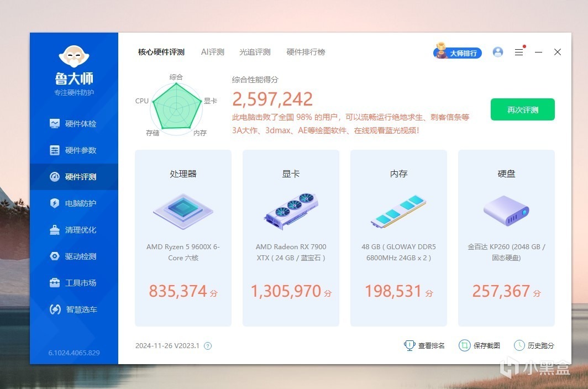
Task: Click the 综合性能得分 label
Action: 255,80
